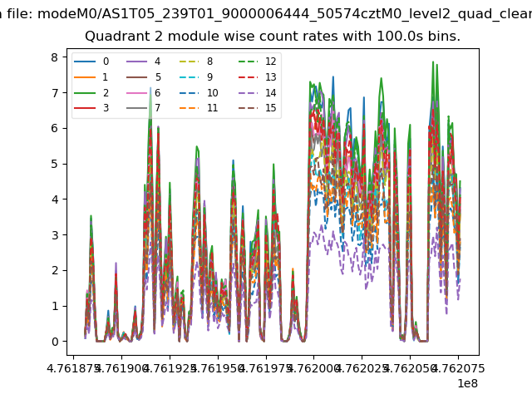Click the plot title 'Quadrant 2 module wise count rates'

(273, 37)
